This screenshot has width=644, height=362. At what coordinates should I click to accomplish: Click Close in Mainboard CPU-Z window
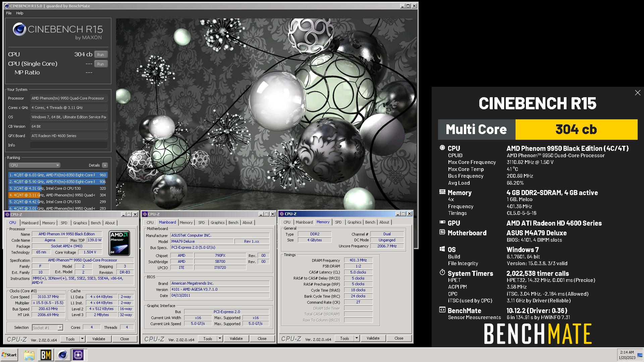click(262, 339)
